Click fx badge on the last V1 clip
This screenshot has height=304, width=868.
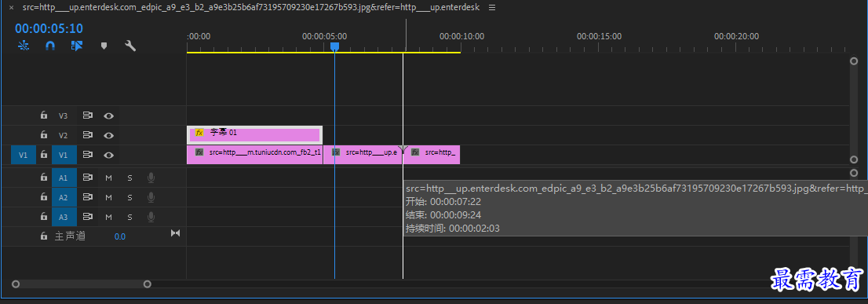[x=414, y=152]
